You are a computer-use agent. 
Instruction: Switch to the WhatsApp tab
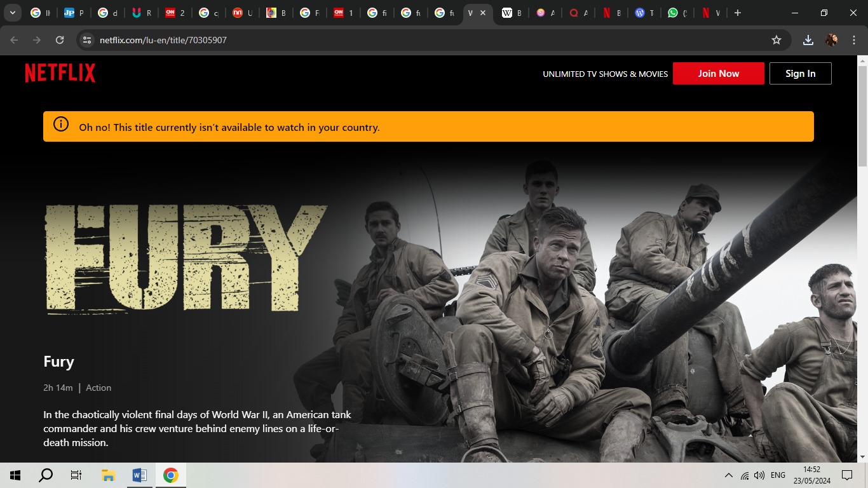tap(677, 13)
